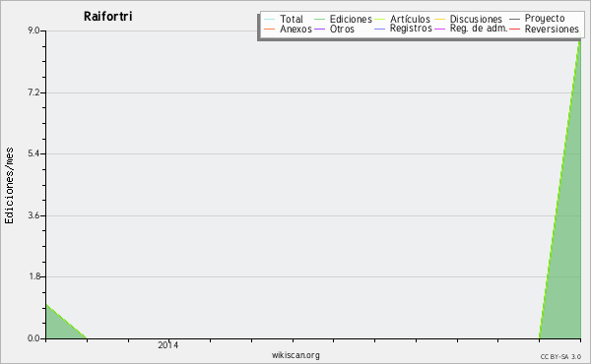The height and width of the screenshot is (364, 591).
Task: Click the 2014 x-axis label
Action: pos(168,344)
